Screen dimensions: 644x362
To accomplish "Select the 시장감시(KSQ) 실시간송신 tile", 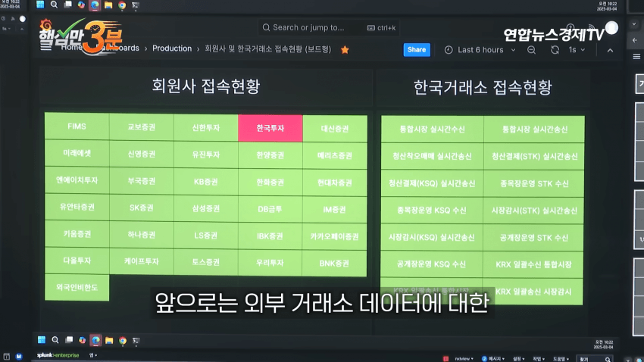I will 432,237.
